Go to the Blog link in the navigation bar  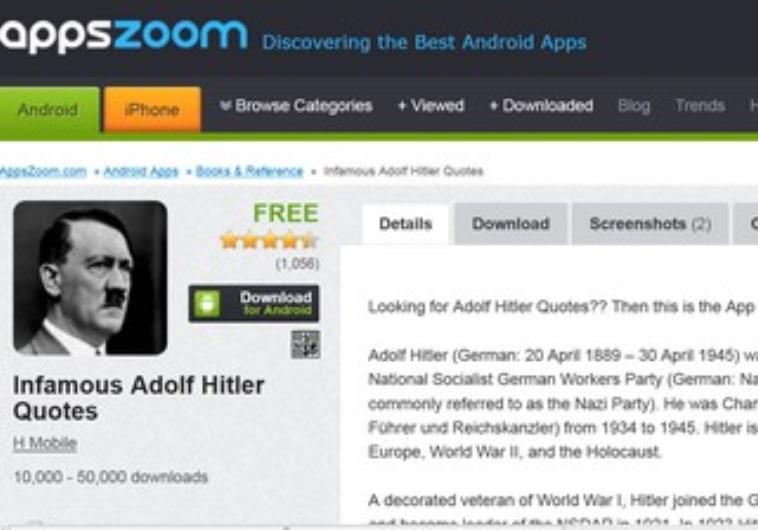point(634,105)
